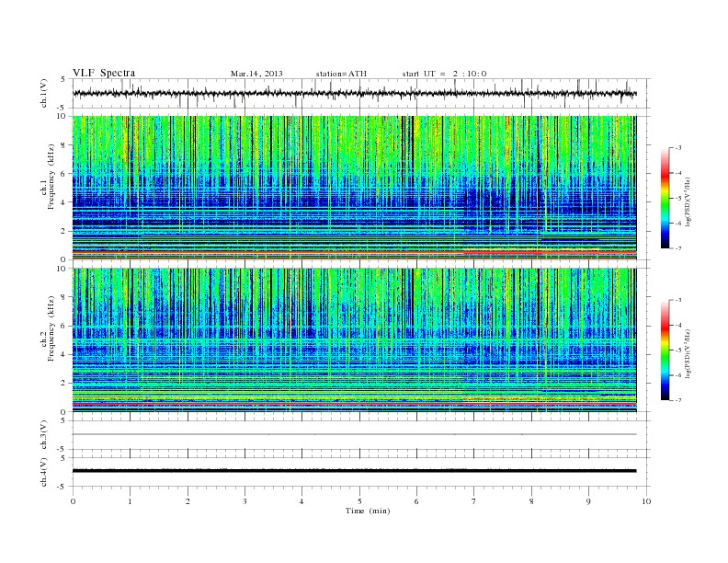728x563 pixels.
Task: Click the "6" kHz tick of ch.1 spectrogram
Action: pos(64,174)
